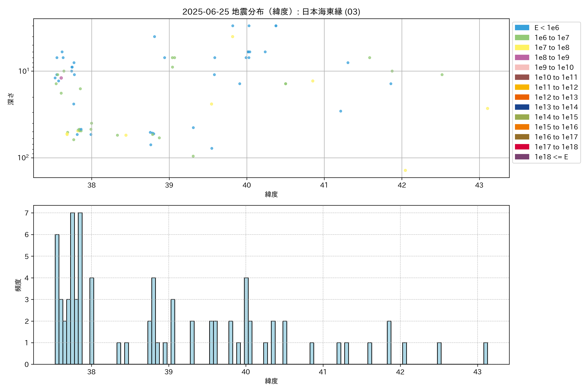Click the 深さ y-axis label of the scatter plot
588x392 pixels.
coord(11,99)
